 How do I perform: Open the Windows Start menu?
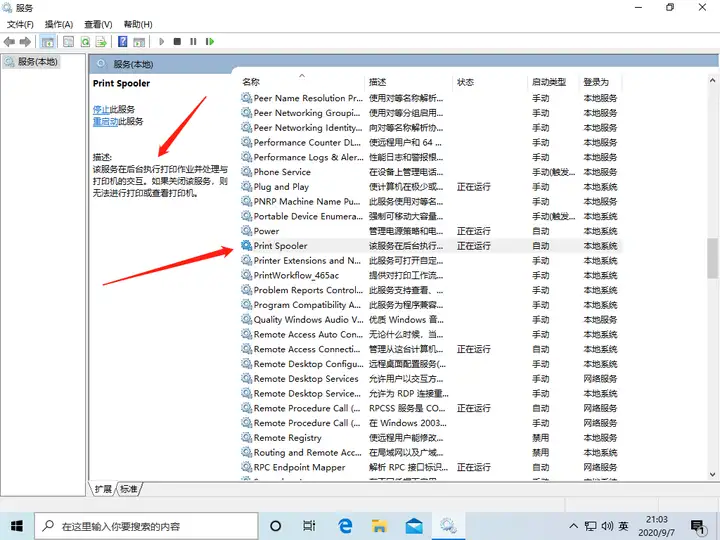17,526
